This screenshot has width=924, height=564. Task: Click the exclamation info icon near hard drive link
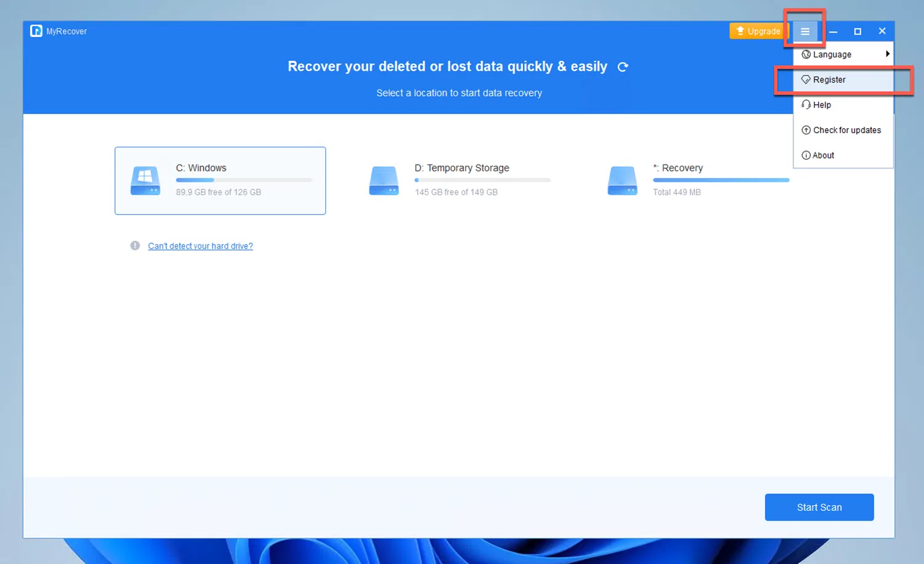pyautogui.click(x=135, y=245)
